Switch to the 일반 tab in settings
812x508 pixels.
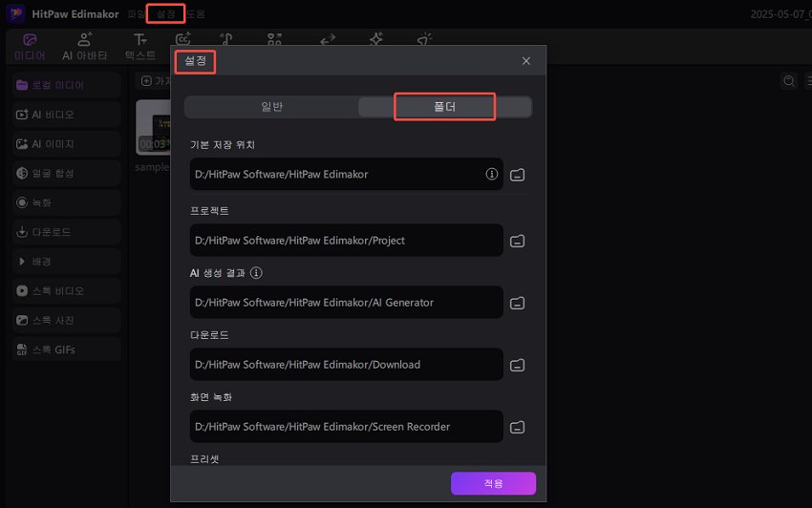pyautogui.click(x=271, y=107)
